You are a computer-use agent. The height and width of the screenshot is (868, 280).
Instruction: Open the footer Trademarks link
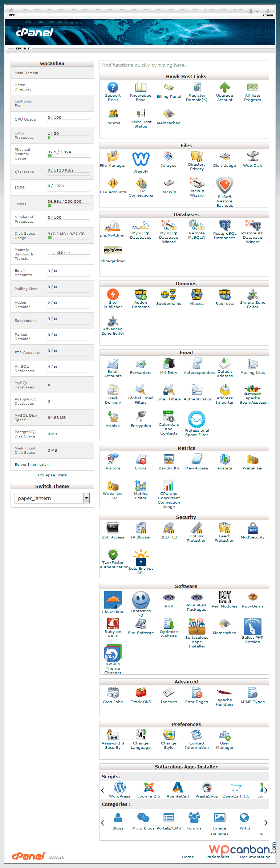coord(217,857)
